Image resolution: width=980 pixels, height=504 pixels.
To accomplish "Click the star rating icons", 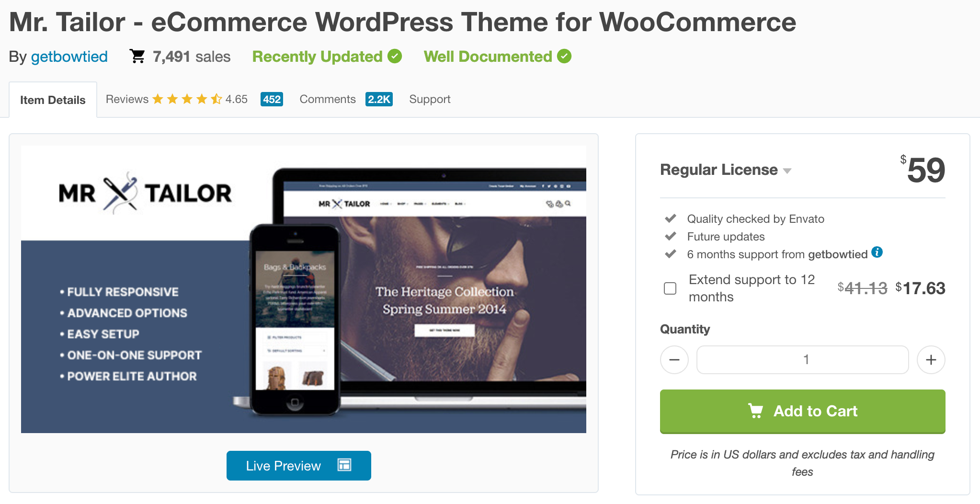I will [187, 99].
